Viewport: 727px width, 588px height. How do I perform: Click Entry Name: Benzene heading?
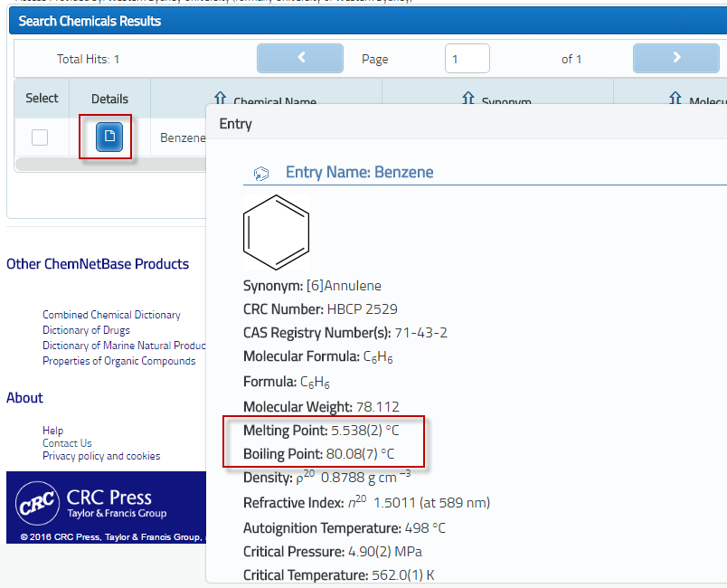tap(359, 173)
